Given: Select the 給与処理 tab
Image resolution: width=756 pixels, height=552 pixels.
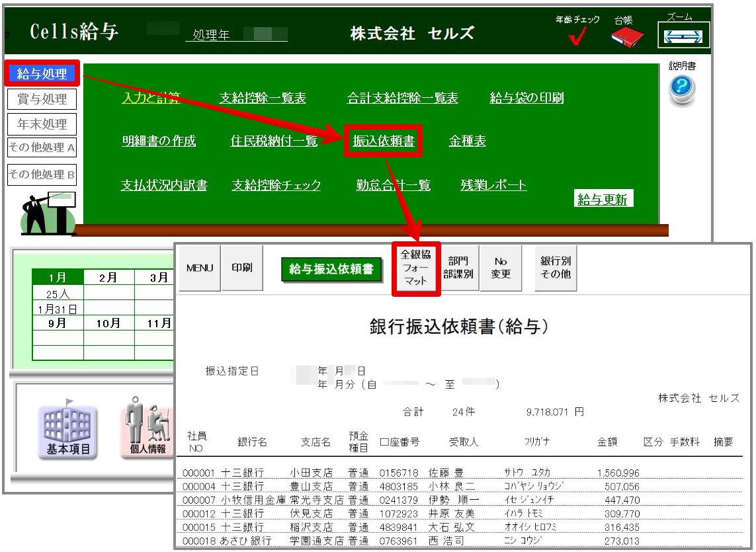Looking at the screenshot, I should (42, 74).
